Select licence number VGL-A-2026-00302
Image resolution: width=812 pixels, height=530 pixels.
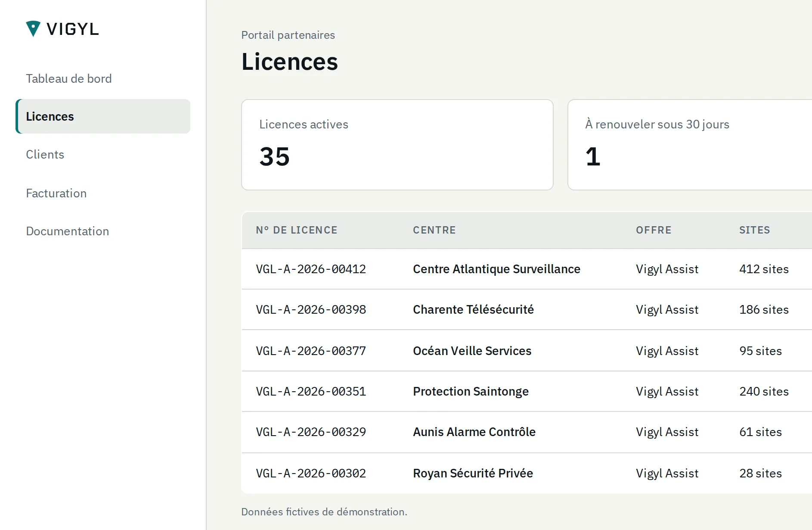point(311,473)
